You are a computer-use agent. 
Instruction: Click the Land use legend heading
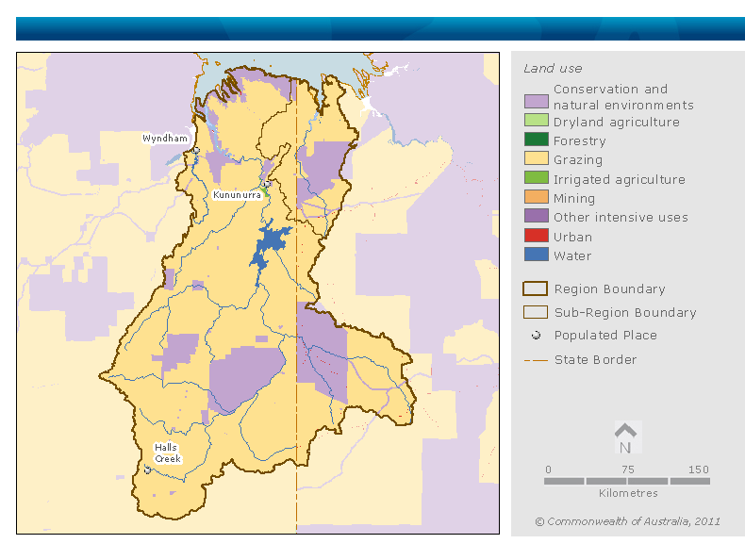pyautogui.click(x=553, y=69)
